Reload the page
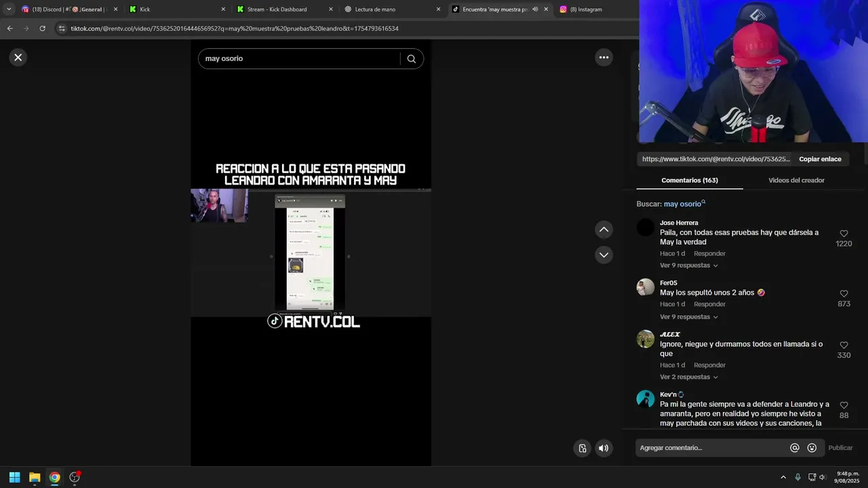 tap(42, 28)
